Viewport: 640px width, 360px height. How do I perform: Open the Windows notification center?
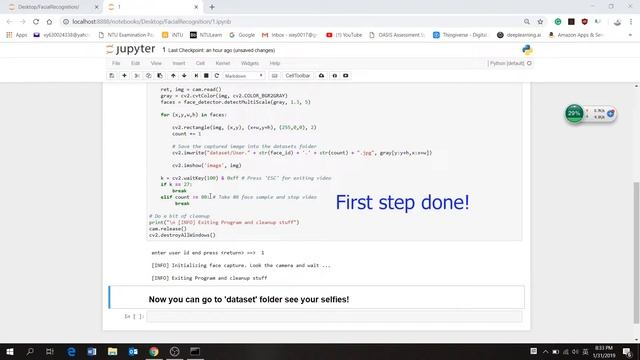[x=627, y=351]
